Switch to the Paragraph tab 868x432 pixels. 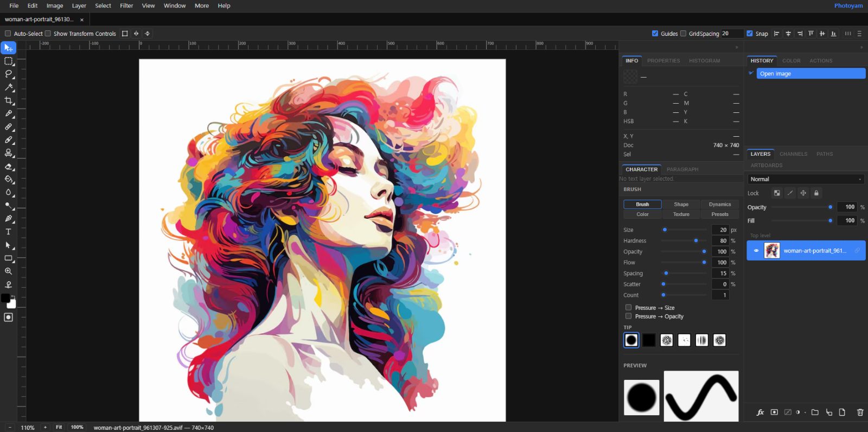[x=682, y=169]
